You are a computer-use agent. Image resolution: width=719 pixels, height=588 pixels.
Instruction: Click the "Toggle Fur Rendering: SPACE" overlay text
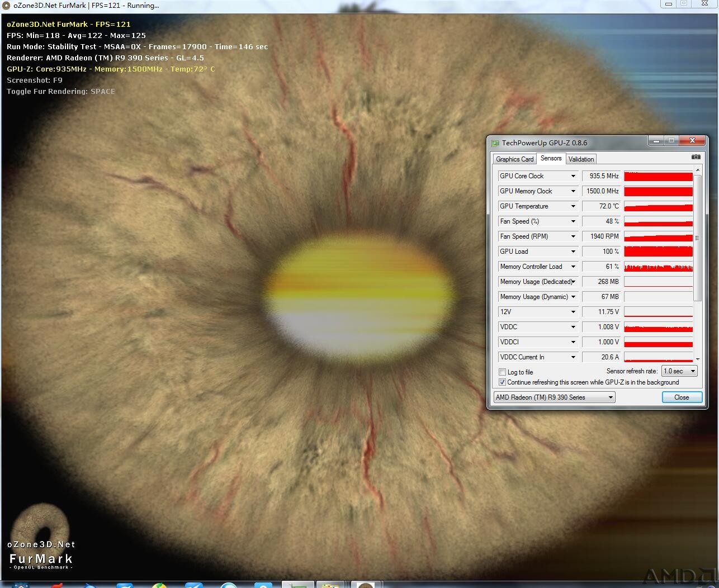pos(61,92)
